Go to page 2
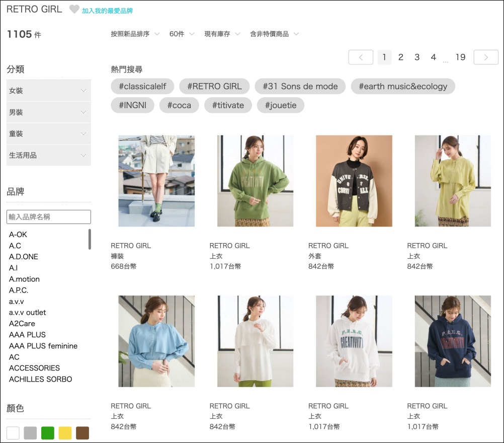Screen dimensions: 504x443 coord(400,57)
